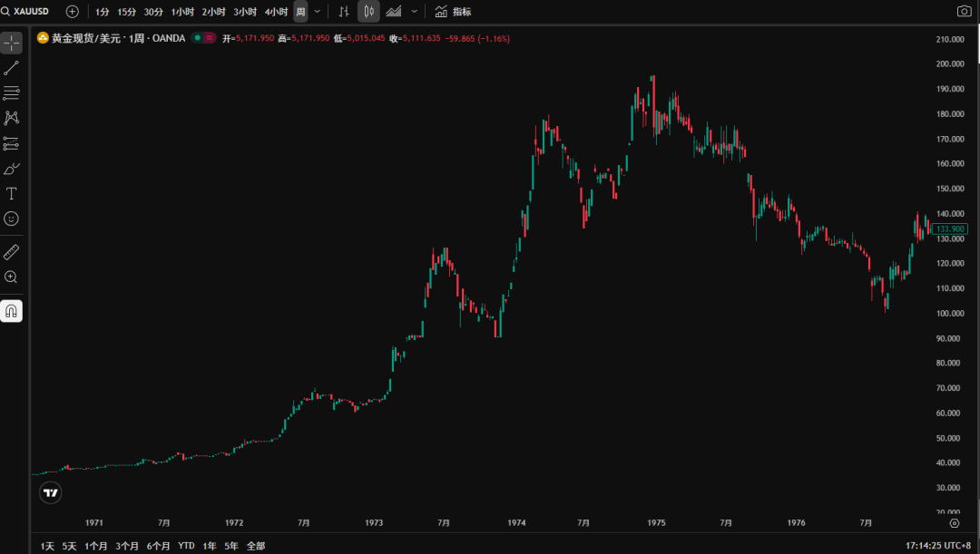
Task: Click the XAUUSD symbol search field
Action: (31, 12)
